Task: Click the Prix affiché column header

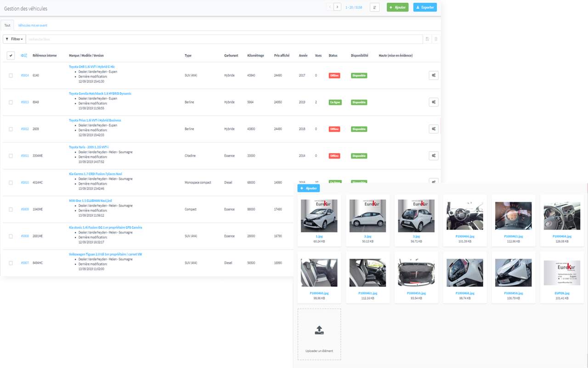Action: pos(282,56)
